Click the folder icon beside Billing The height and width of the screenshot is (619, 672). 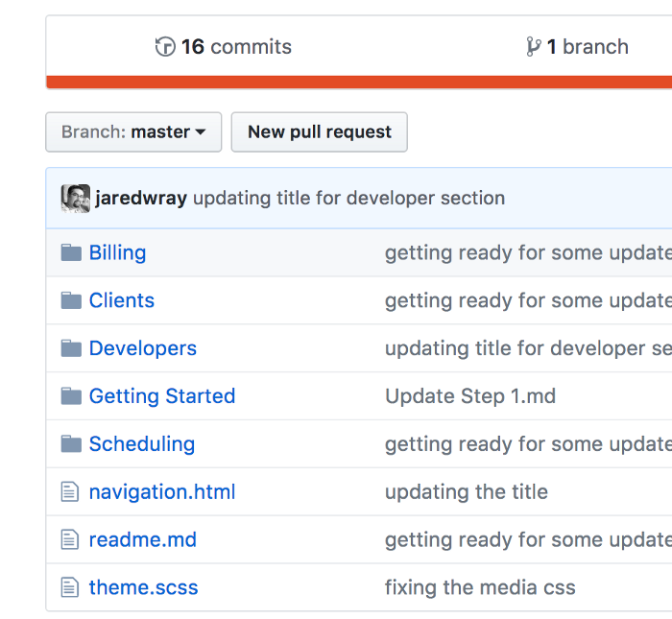click(71, 252)
